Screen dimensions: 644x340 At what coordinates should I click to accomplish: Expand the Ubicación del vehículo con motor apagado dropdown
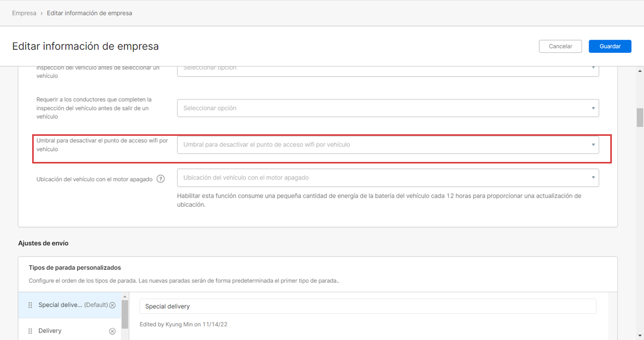tap(387, 178)
